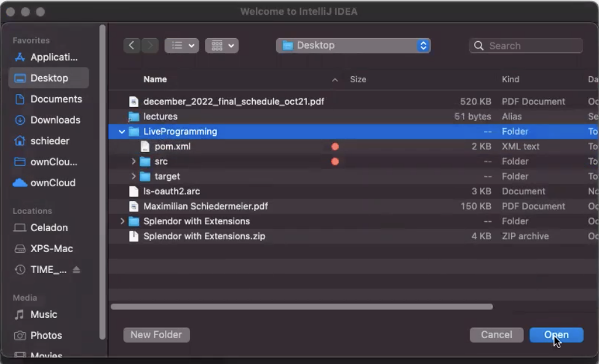Click the target folder icon
599x364 pixels.
[x=145, y=176]
